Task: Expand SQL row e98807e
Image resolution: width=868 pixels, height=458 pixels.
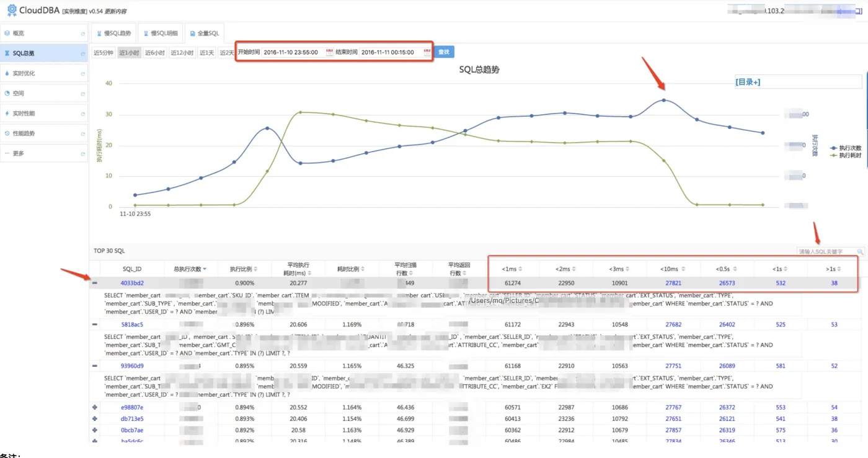Action: tap(95, 407)
